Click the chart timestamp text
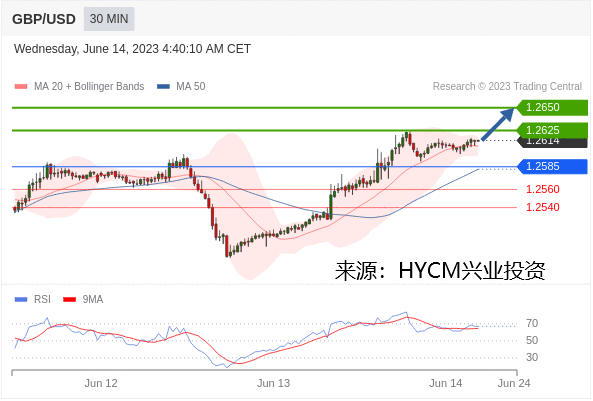593x401 pixels. point(132,49)
